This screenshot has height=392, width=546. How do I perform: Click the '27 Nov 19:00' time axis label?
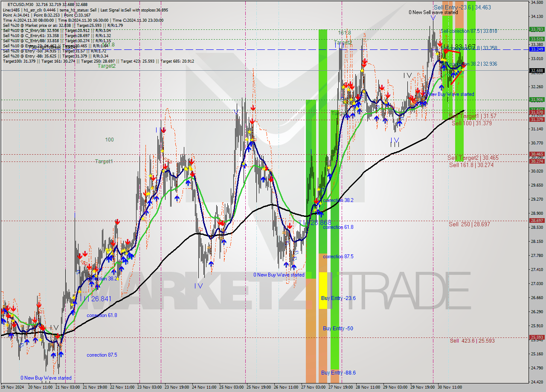[341, 387]
